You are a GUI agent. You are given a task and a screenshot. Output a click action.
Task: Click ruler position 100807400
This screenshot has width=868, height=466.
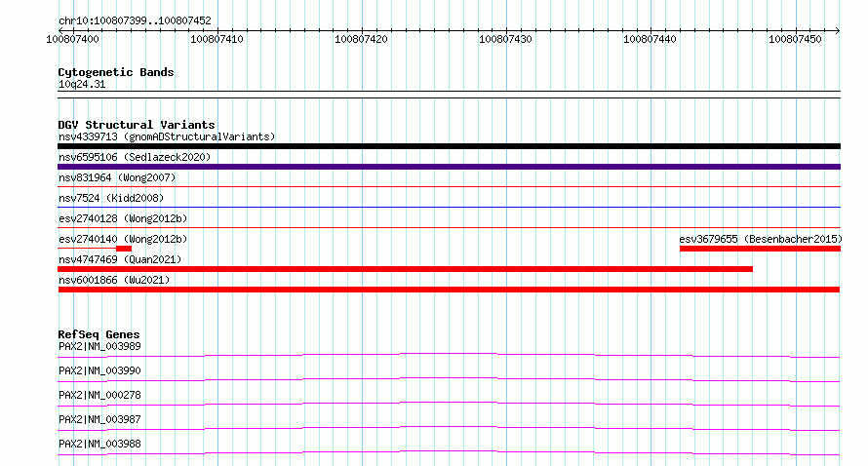[x=72, y=39]
